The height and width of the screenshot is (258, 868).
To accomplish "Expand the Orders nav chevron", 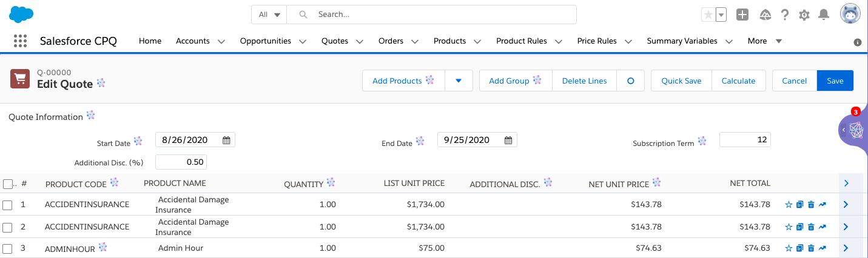I will coord(415,42).
